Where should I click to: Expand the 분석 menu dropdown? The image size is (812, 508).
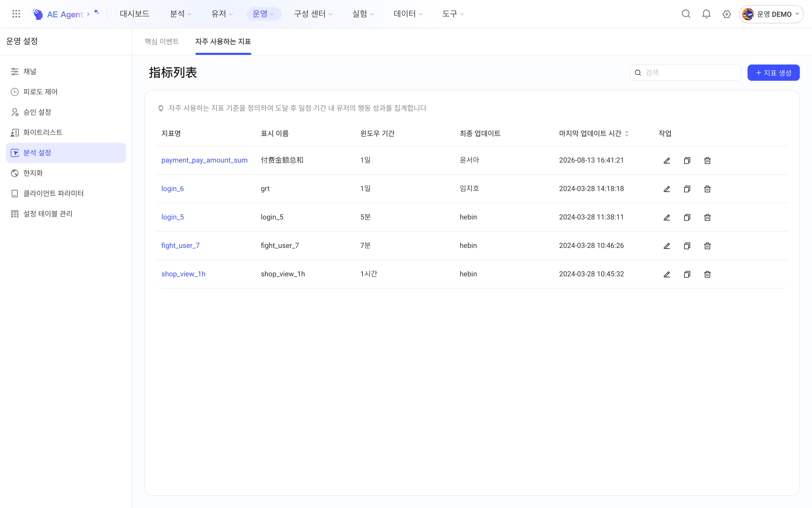[180, 14]
